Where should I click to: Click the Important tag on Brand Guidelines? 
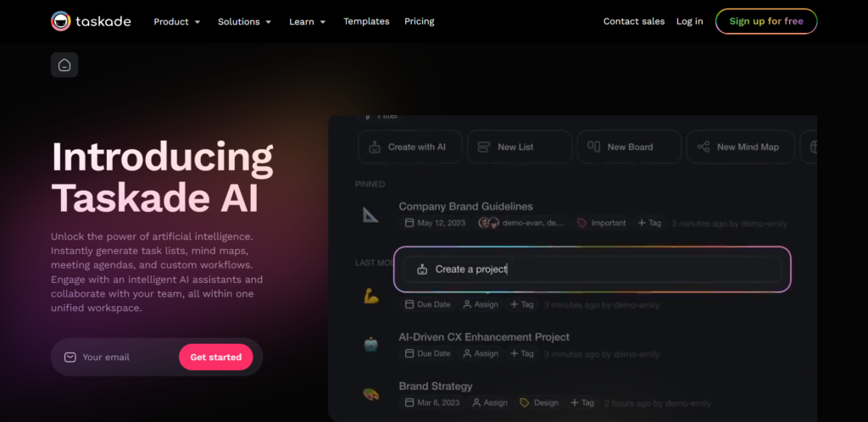point(602,223)
